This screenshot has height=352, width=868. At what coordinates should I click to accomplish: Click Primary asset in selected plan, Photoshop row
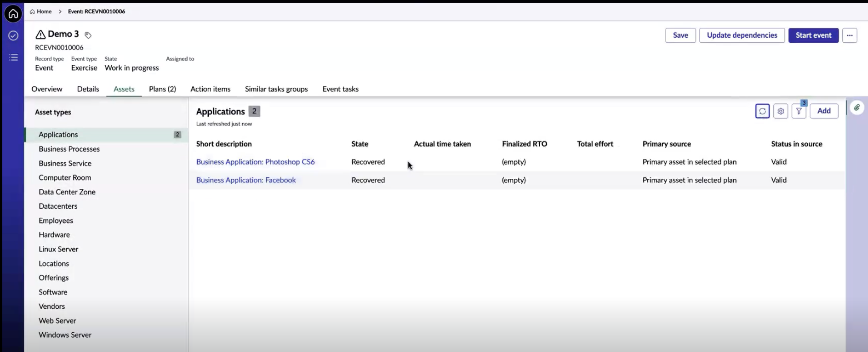click(689, 162)
